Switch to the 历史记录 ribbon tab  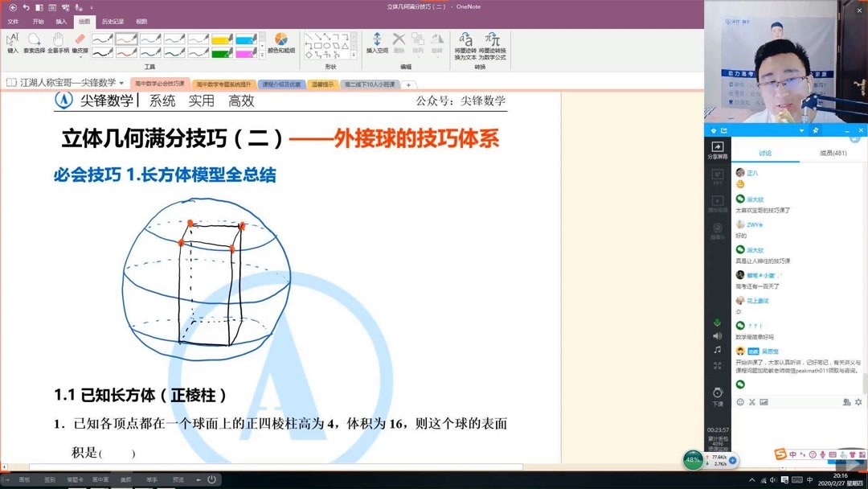pos(115,21)
